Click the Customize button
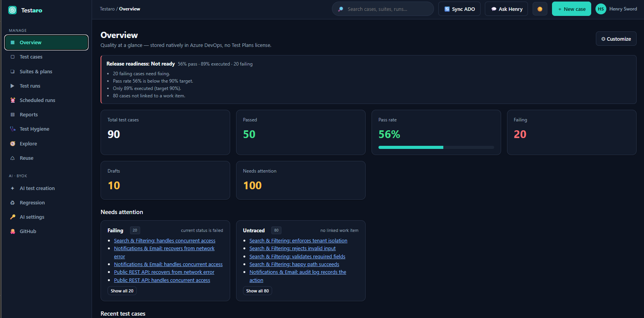 coord(616,39)
